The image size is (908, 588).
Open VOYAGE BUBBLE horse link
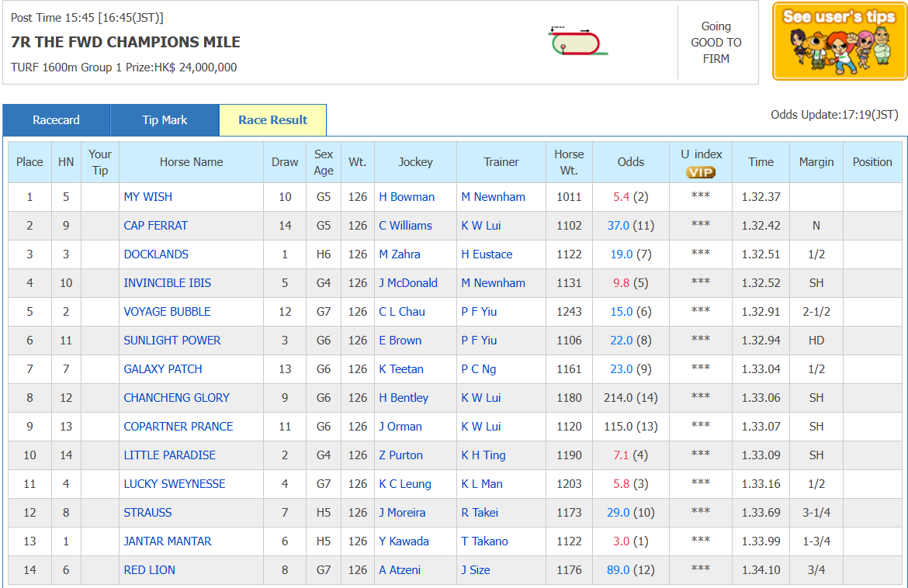click(167, 311)
